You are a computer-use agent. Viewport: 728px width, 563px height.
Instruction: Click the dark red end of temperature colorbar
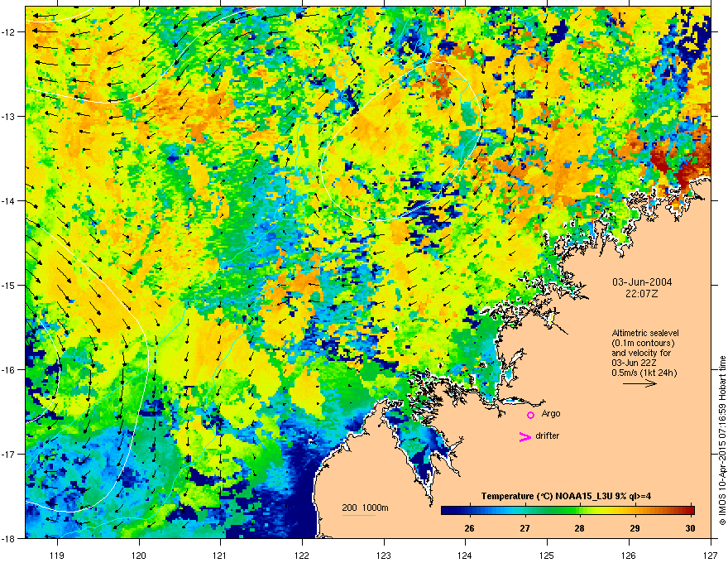point(688,510)
